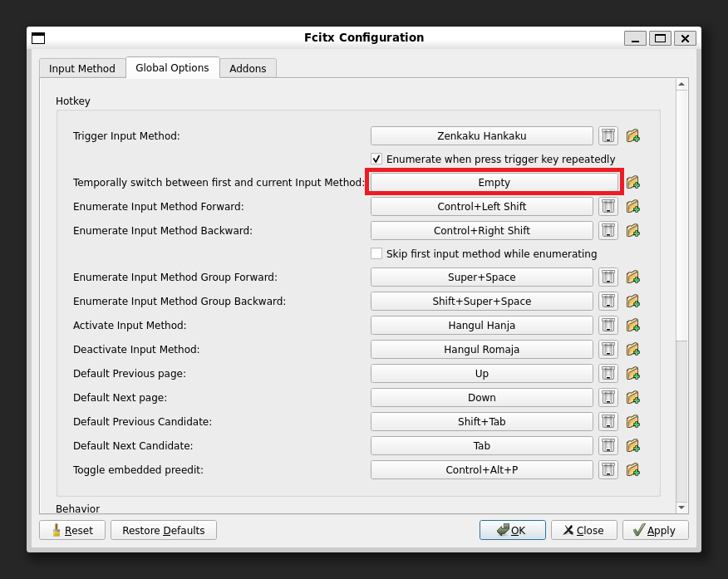Change the Control+Left Shift hotkey binding

482,207
